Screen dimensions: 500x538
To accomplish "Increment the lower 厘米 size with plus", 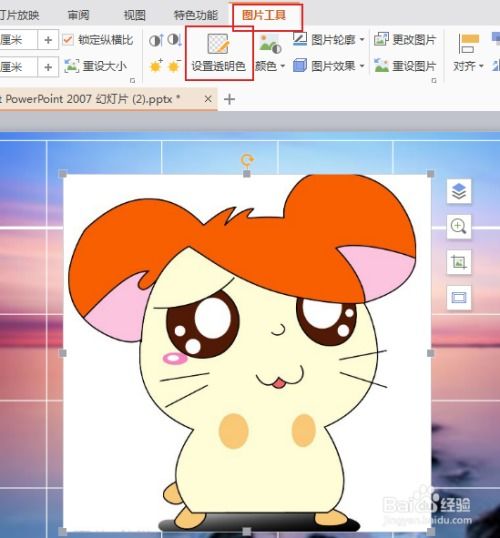I will [x=48, y=67].
